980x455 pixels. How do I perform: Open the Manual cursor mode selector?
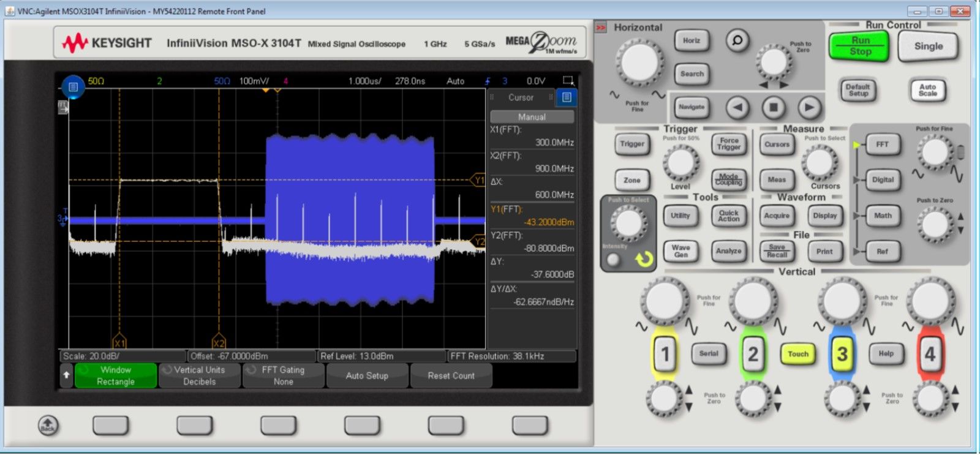pos(532,116)
